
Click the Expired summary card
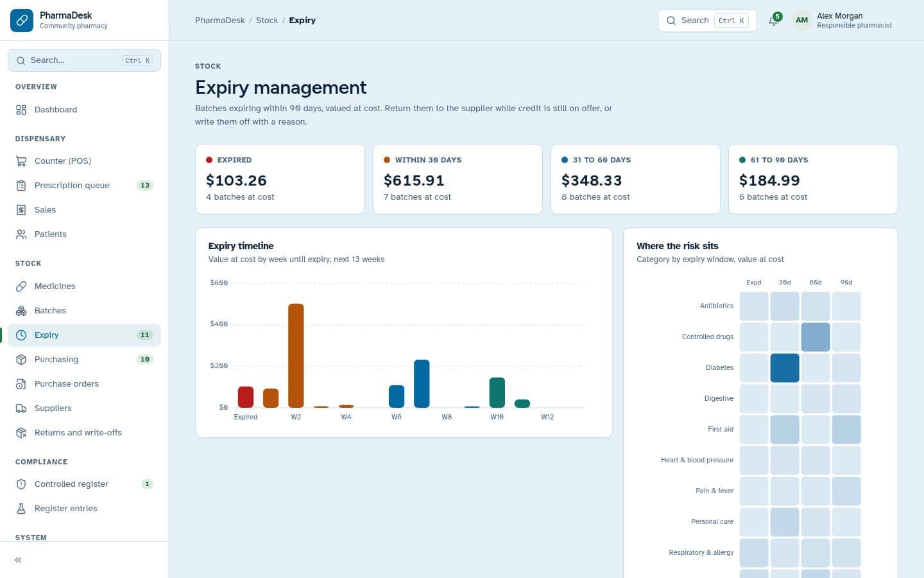[x=280, y=179]
